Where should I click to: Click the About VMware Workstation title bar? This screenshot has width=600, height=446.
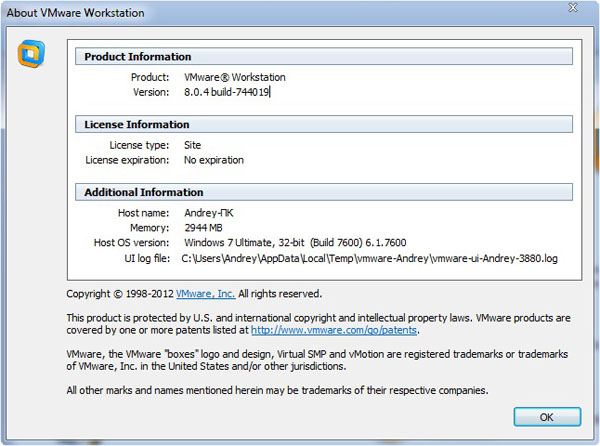click(x=80, y=13)
